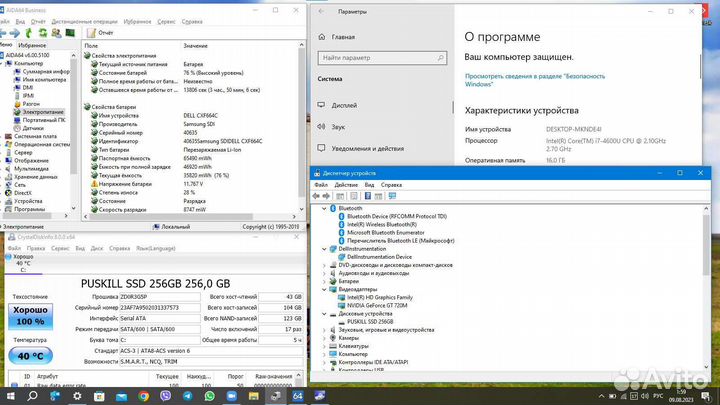Image resolution: width=720 pixels, height=405 pixels.
Task: Open AIDA64 Сервис menu
Action: pyautogui.click(x=166, y=22)
